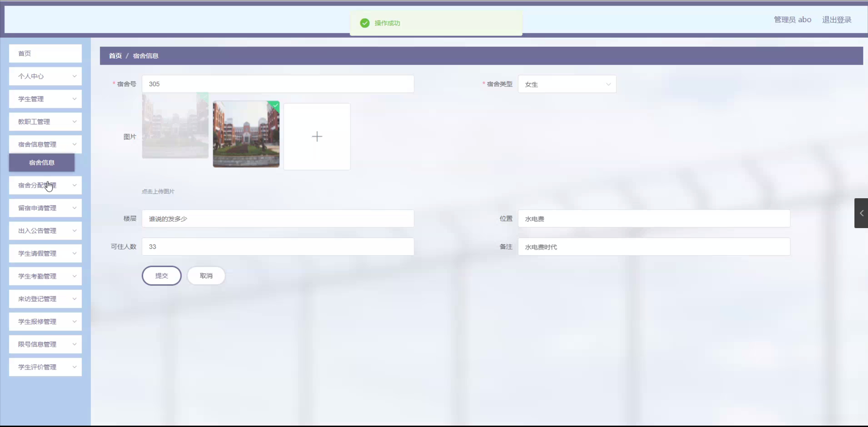Viewport: 868px width, 427px height.
Task: Collapse the 宿舍信息管理 sidebar section
Action: [45, 145]
